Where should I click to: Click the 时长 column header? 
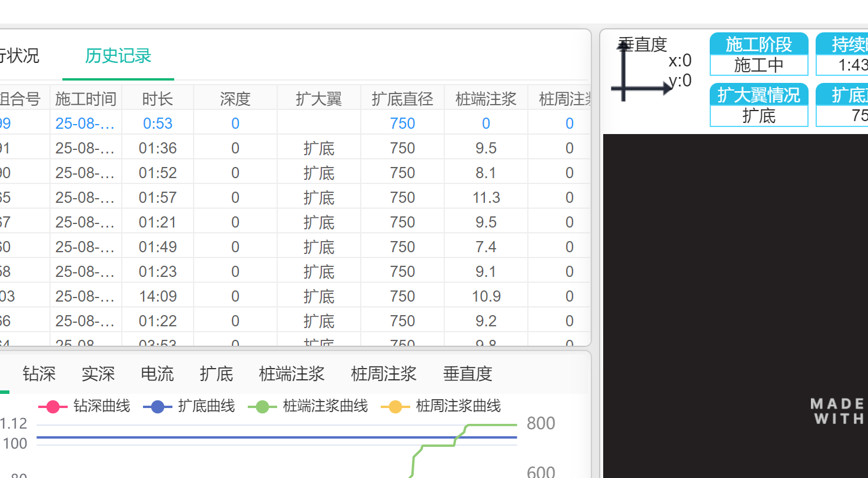pyautogui.click(x=158, y=99)
